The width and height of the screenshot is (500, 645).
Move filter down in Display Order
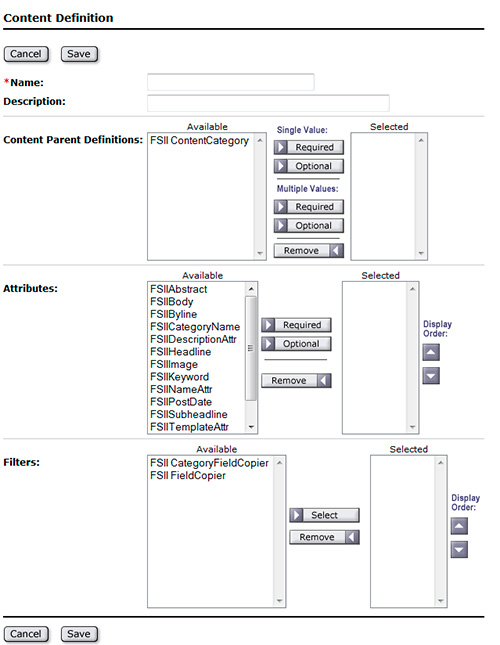coord(459,549)
